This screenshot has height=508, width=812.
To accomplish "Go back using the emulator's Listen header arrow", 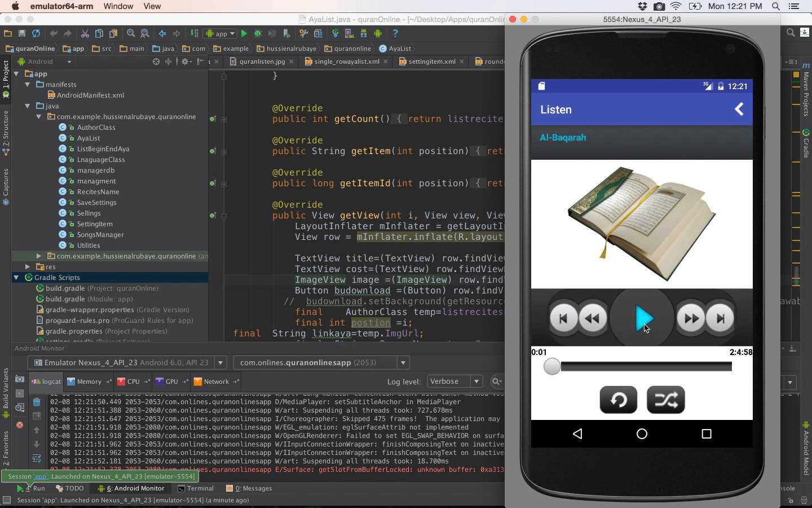I will [739, 110].
